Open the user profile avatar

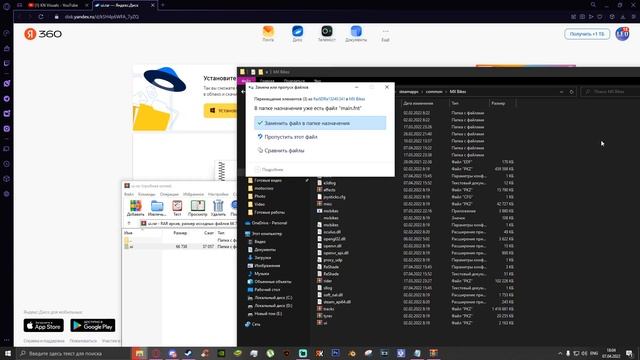click(622, 34)
